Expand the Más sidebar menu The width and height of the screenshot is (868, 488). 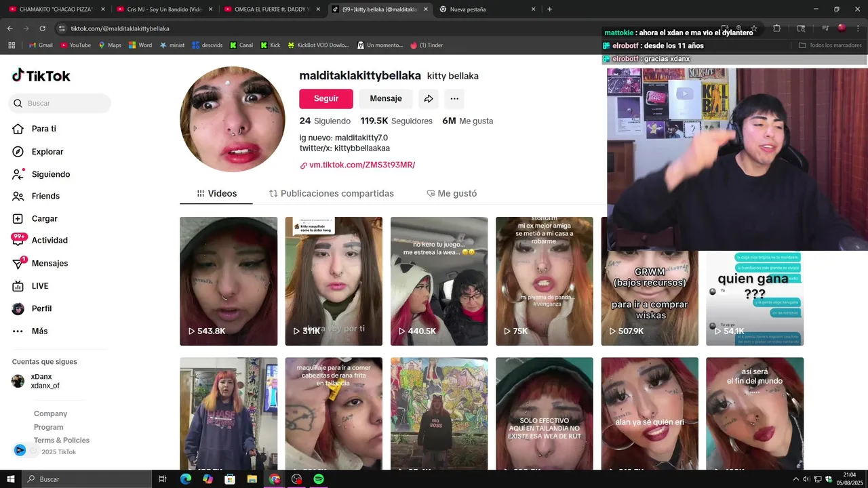(39, 331)
